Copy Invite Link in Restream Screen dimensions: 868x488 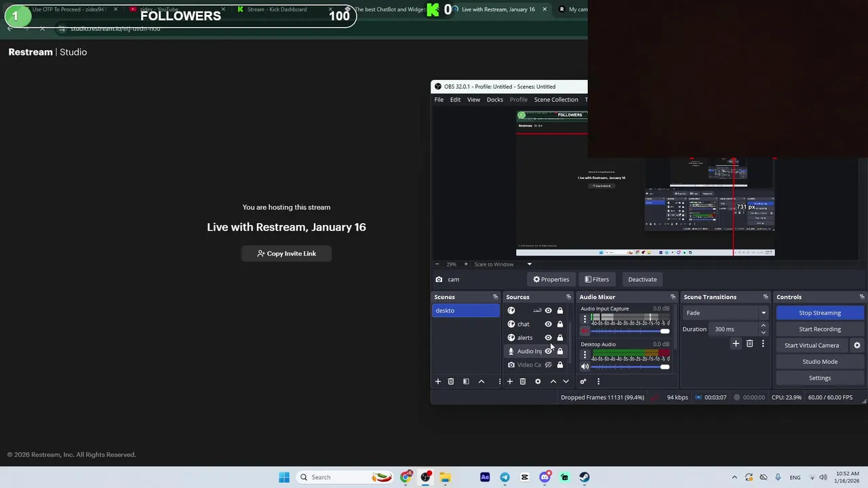tap(286, 253)
